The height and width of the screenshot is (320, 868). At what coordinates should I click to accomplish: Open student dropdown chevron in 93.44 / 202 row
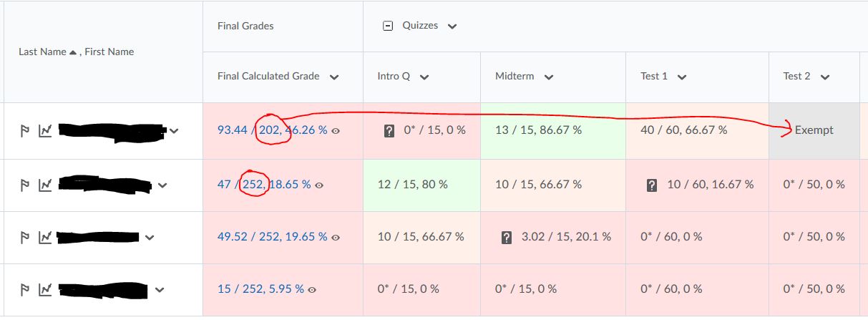[x=175, y=131]
